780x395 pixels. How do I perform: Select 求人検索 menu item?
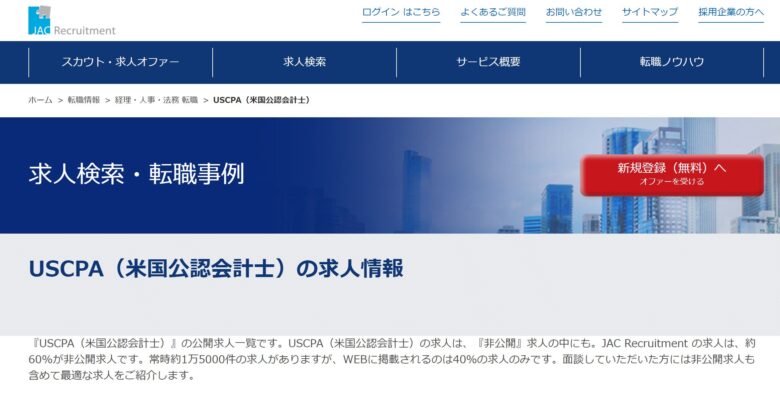[304, 62]
